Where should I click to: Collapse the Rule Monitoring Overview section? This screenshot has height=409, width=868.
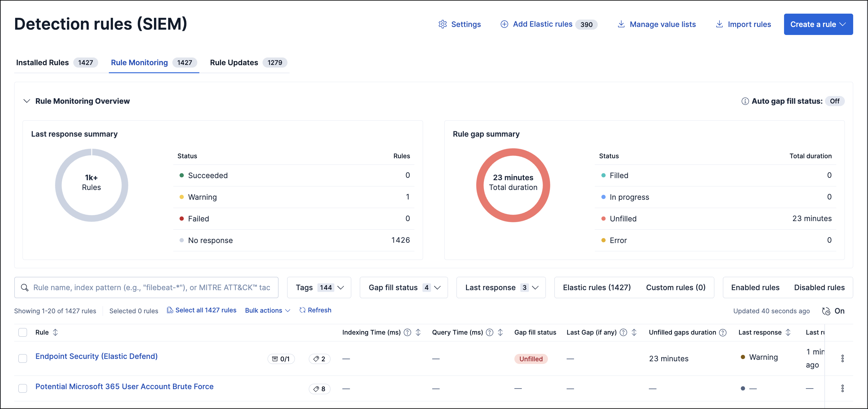27,101
